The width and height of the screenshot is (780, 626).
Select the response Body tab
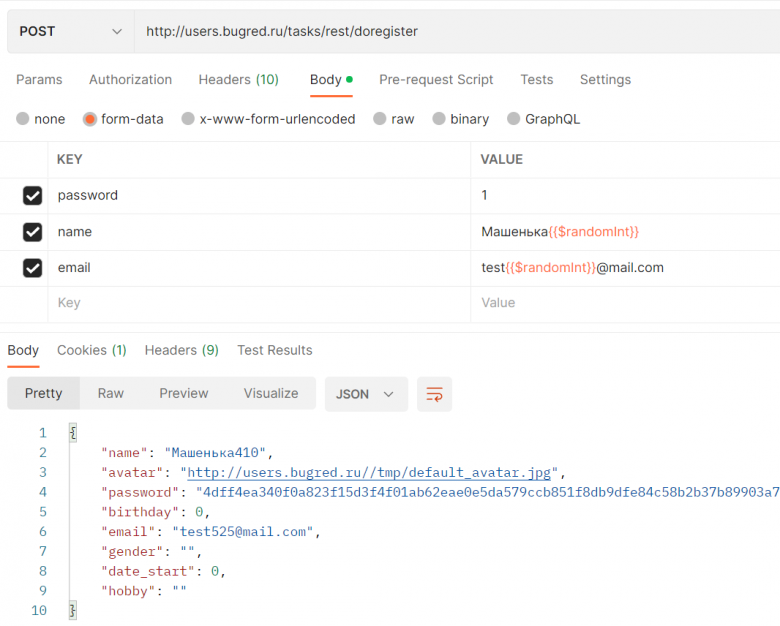point(23,350)
